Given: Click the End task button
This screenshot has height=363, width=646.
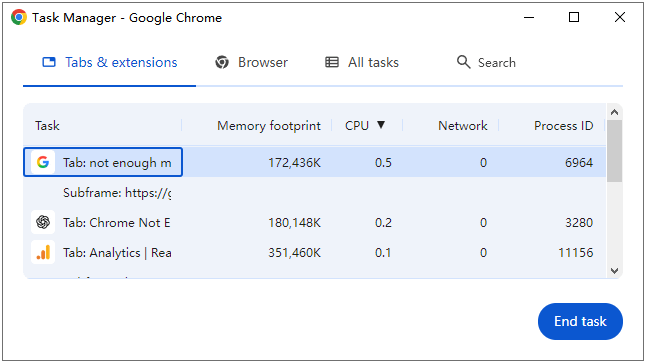Looking at the screenshot, I should coord(580,321).
